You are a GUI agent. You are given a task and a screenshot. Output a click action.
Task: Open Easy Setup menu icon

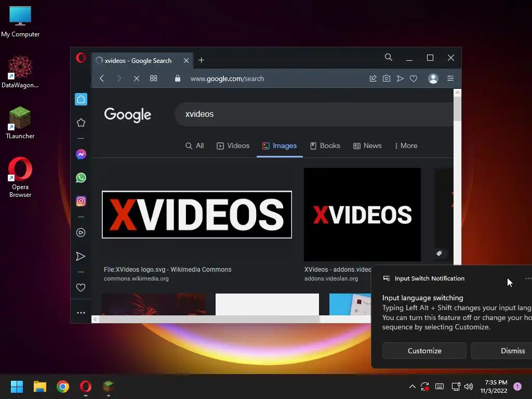450,78
